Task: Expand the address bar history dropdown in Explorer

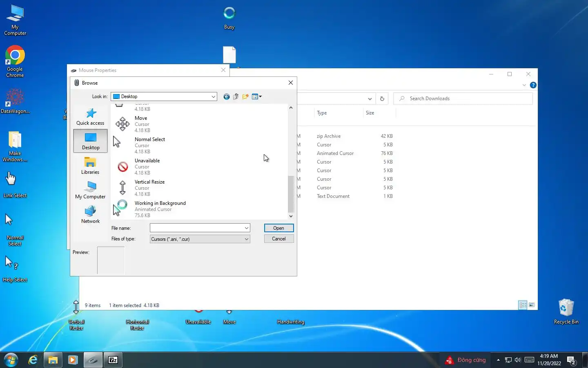Action: 370,99
